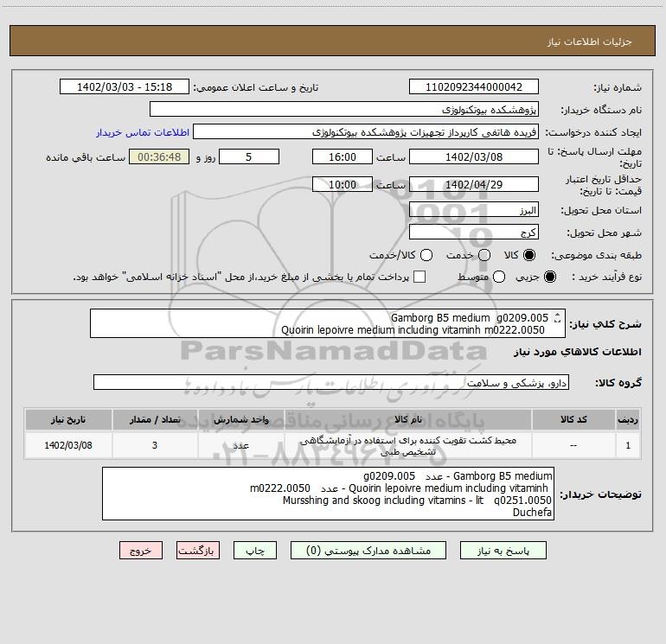
Task: Click the need date cell 1402/03/08 in table
Action: (x=68, y=445)
